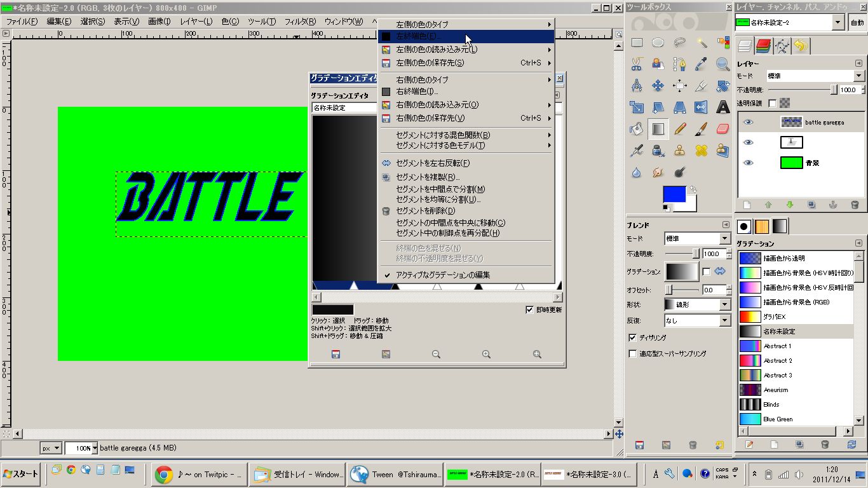The height and width of the screenshot is (488, 868).
Task: Select the Measure compass tool
Action: (637, 86)
